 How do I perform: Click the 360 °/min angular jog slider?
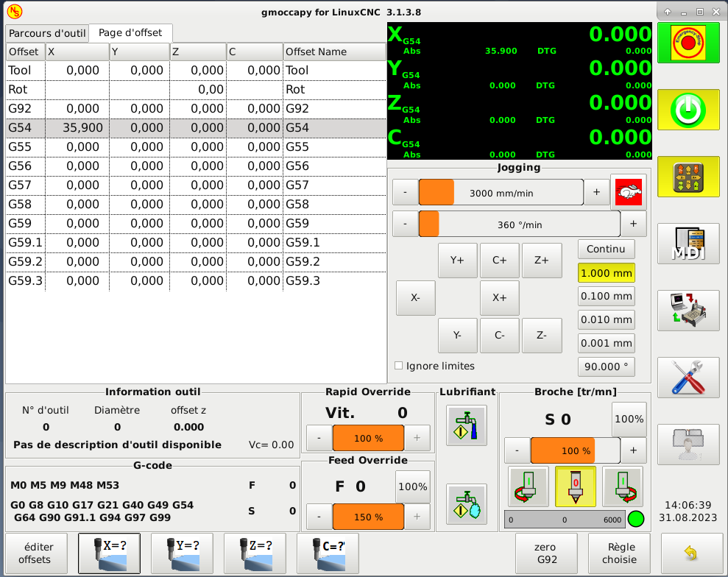click(519, 224)
